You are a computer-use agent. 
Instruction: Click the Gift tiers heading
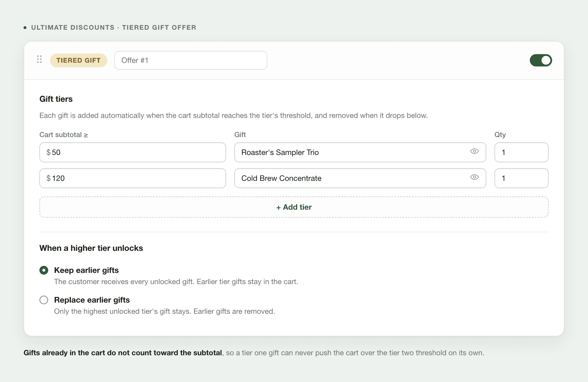coord(56,99)
